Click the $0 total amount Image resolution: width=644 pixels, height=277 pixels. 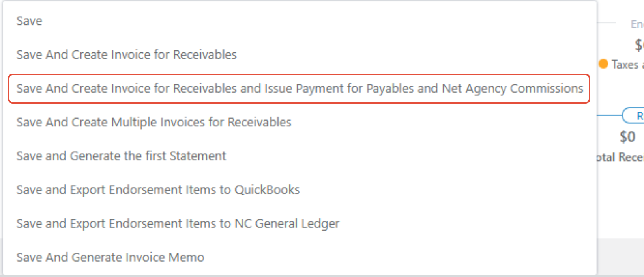point(627,137)
